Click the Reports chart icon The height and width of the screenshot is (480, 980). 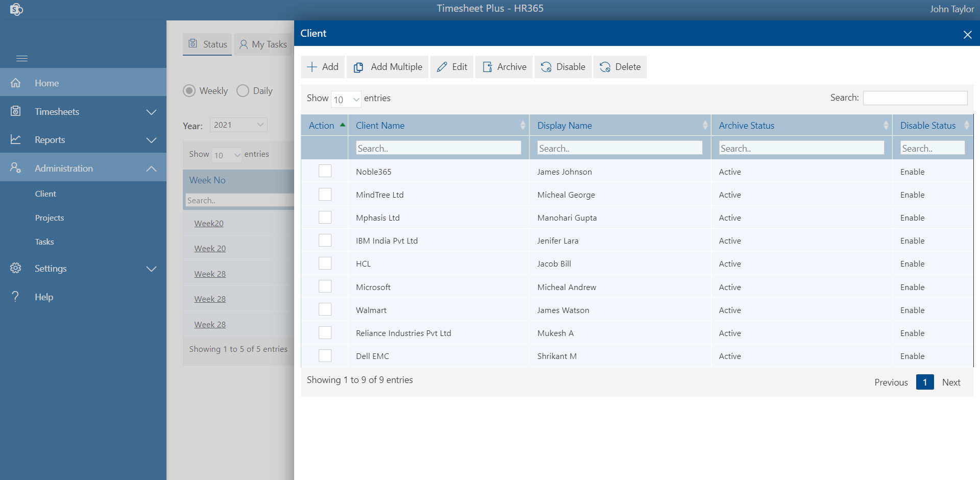coord(16,139)
